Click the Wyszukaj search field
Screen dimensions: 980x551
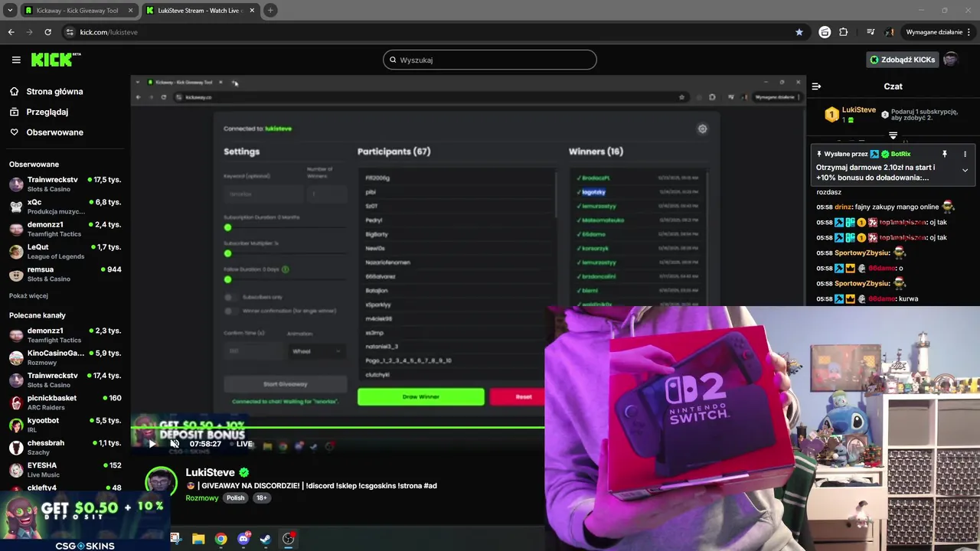click(490, 60)
